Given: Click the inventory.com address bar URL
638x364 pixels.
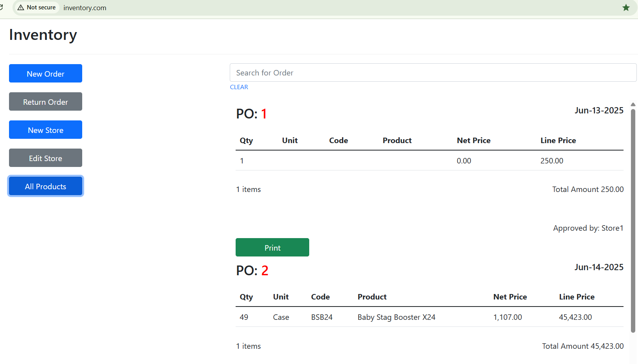Looking at the screenshot, I should pos(85,8).
